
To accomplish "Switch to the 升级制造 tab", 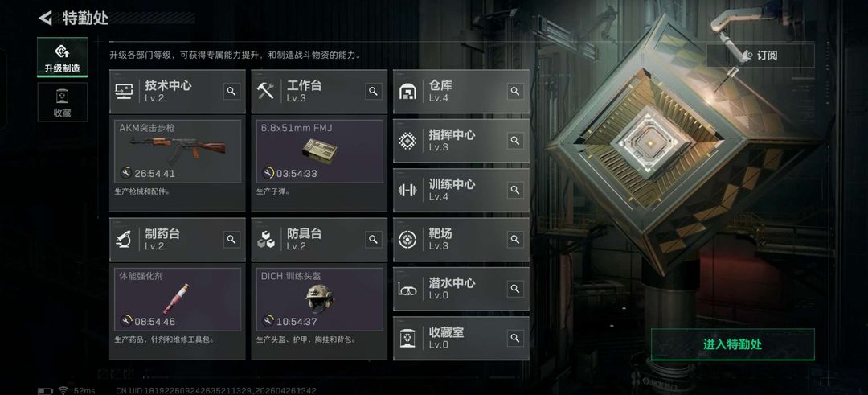I will 62,57.
